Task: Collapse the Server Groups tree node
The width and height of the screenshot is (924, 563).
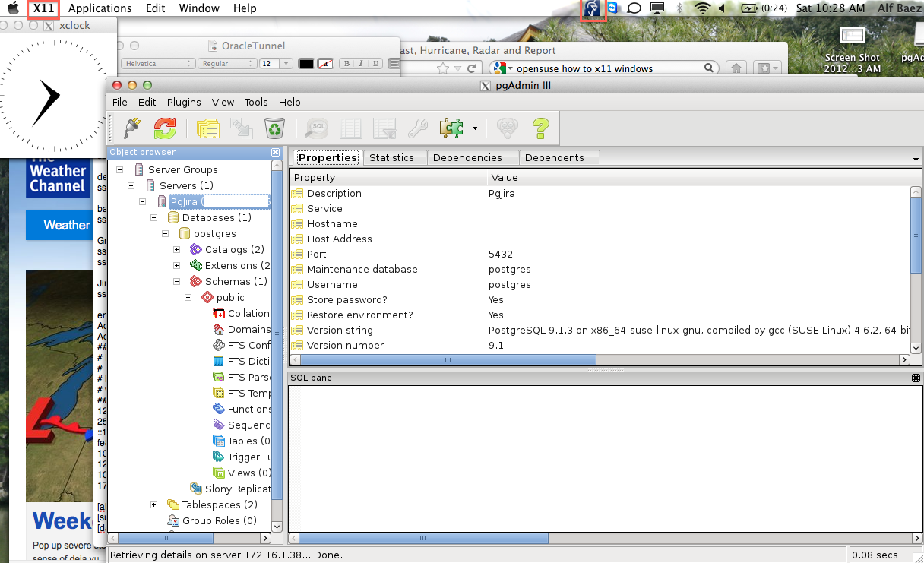Action: tap(120, 169)
